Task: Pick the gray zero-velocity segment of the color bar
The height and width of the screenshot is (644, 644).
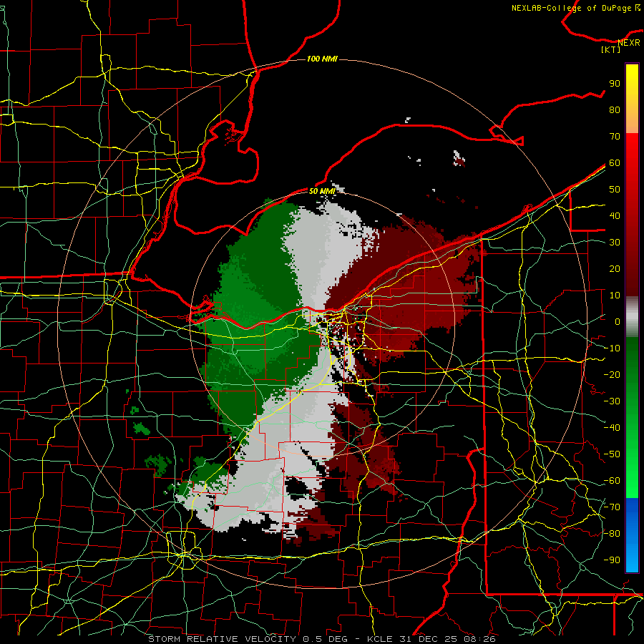Action: [x=632, y=317]
